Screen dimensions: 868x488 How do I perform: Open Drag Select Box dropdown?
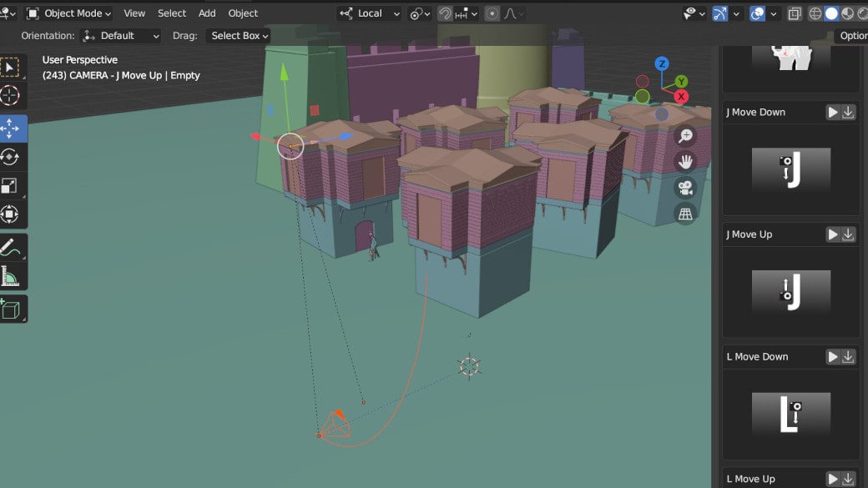click(238, 36)
